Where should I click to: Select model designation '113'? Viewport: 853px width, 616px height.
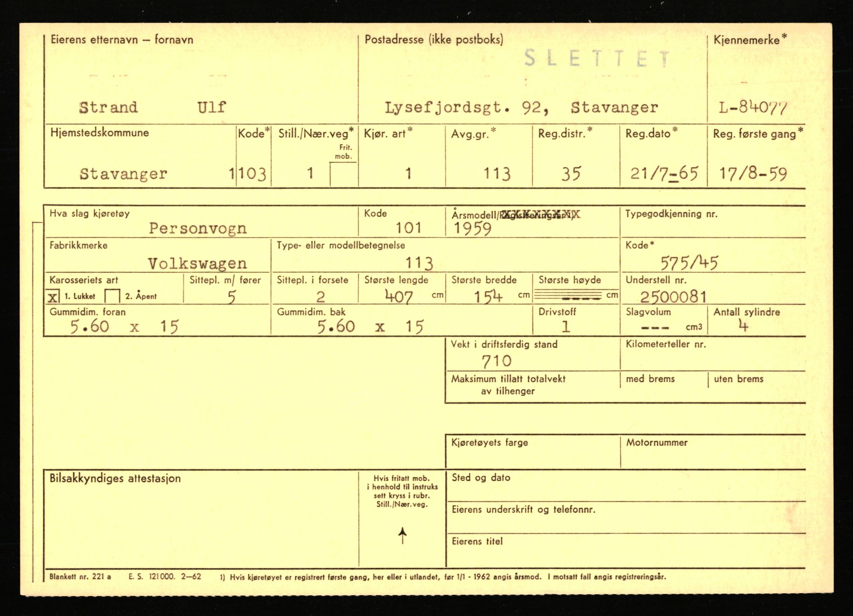click(x=419, y=263)
